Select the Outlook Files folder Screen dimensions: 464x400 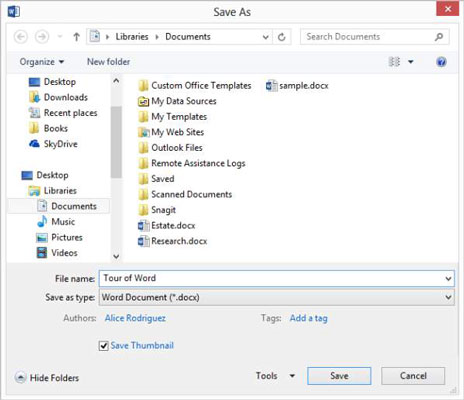pos(170,148)
